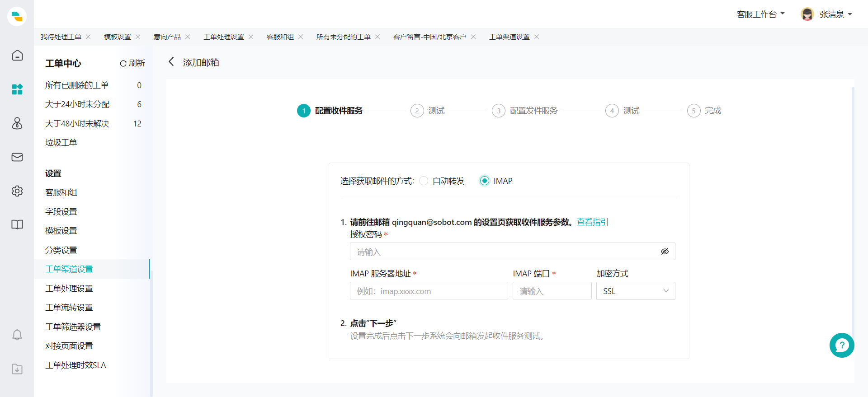Switch to the 工单处理设置 tab
This screenshot has width=868, height=397.
point(224,37)
